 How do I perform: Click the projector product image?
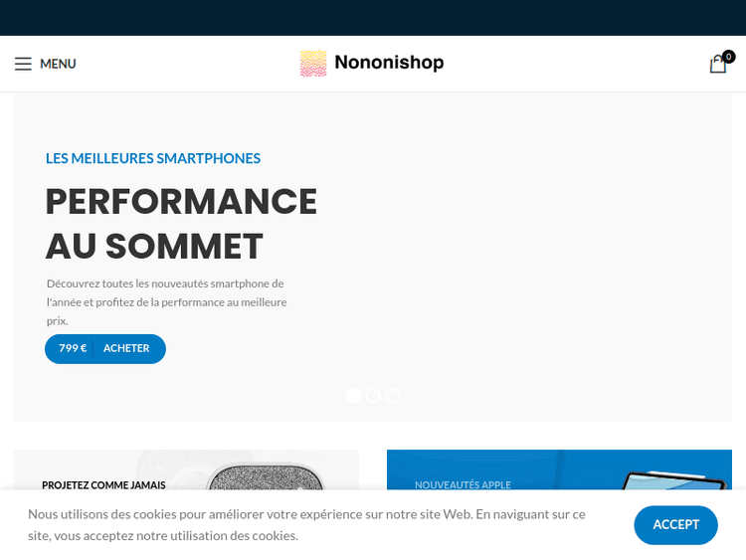click(266, 475)
